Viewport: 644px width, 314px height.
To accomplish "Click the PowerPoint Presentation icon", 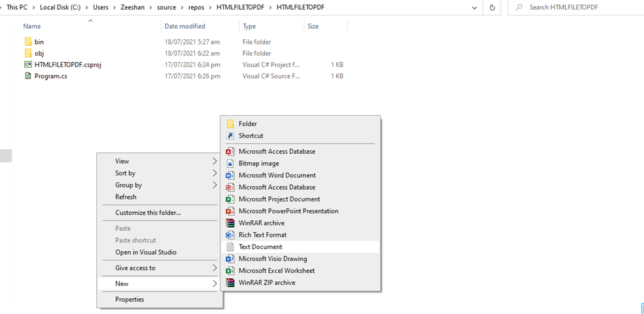I will [230, 211].
